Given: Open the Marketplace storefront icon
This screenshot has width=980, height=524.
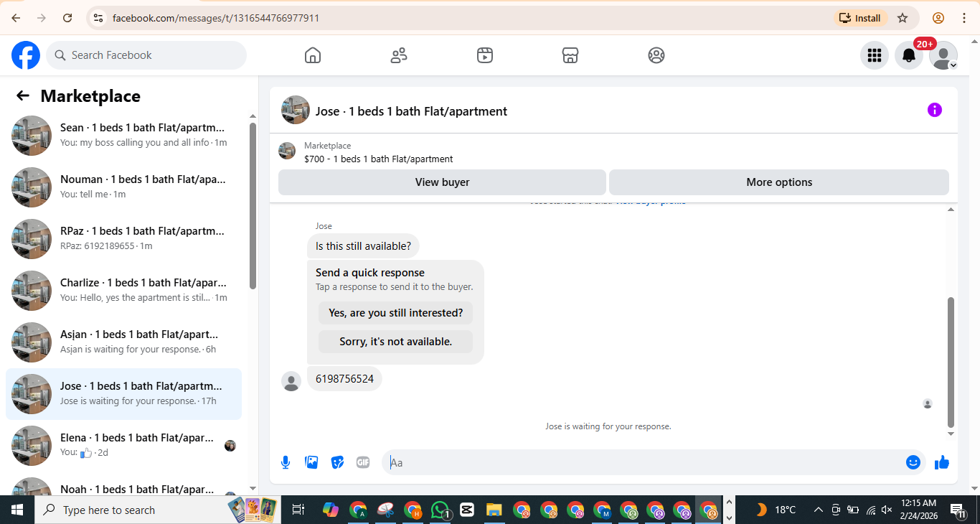Looking at the screenshot, I should [570, 55].
